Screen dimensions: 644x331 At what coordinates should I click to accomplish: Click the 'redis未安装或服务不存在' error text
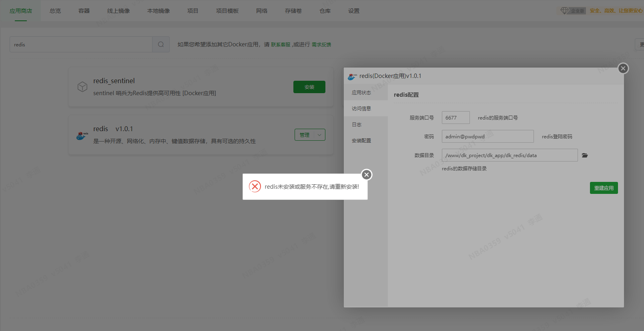312,187
